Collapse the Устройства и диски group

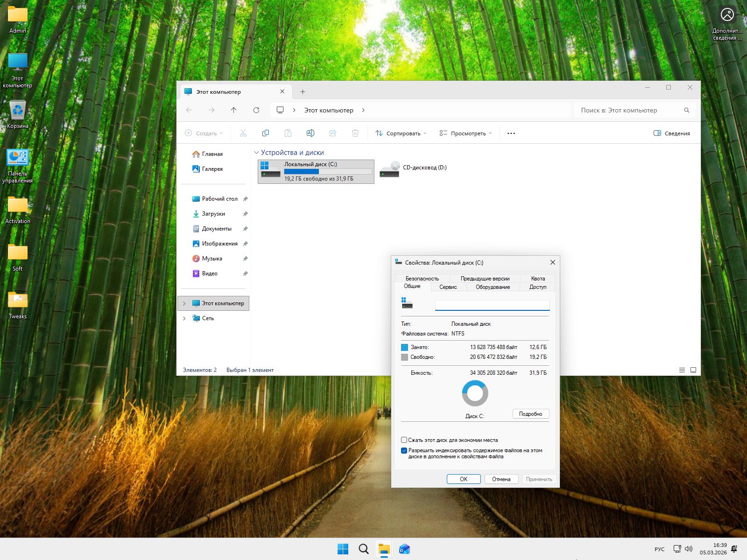click(x=256, y=153)
